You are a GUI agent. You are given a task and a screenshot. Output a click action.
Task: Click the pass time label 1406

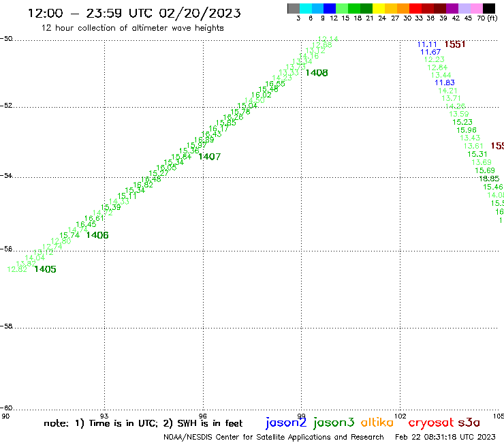97,235
